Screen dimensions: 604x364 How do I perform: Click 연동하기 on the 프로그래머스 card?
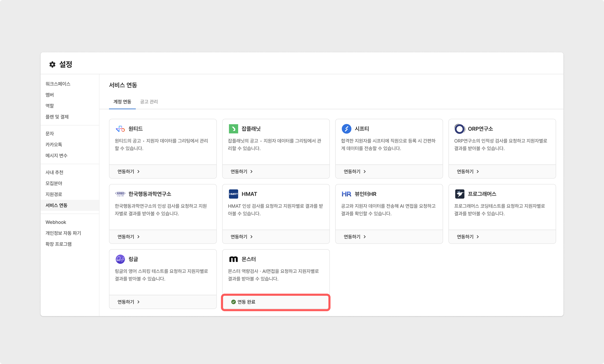point(468,237)
